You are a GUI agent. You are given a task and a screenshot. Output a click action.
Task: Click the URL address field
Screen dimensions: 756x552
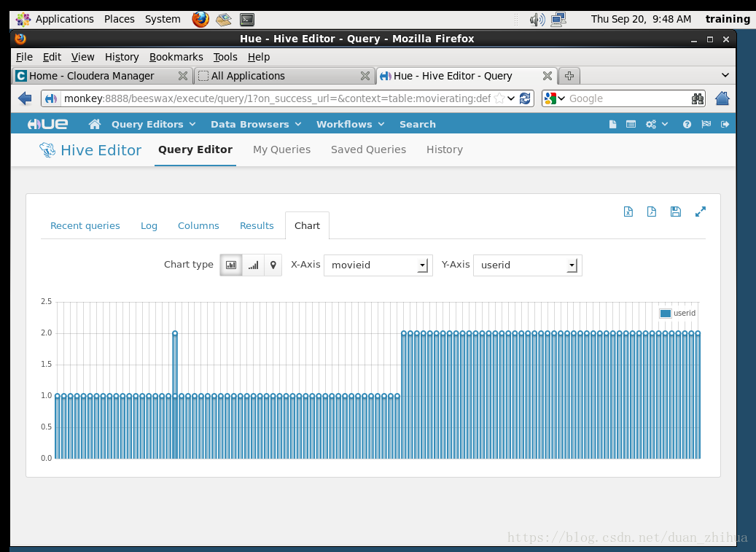tap(277, 98)
